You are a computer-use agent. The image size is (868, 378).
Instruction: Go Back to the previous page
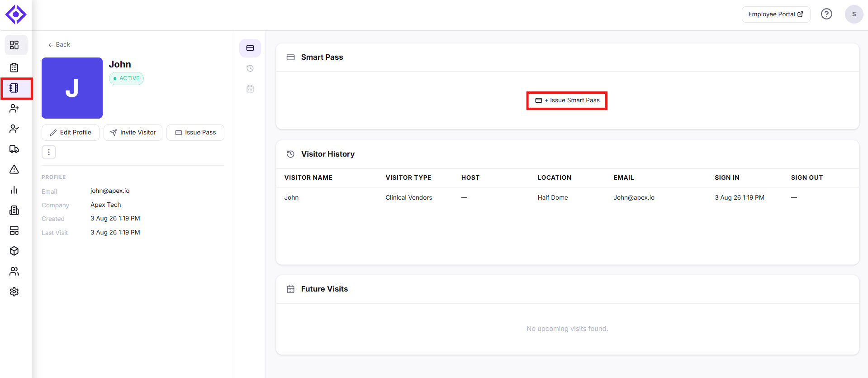(59, 44)
